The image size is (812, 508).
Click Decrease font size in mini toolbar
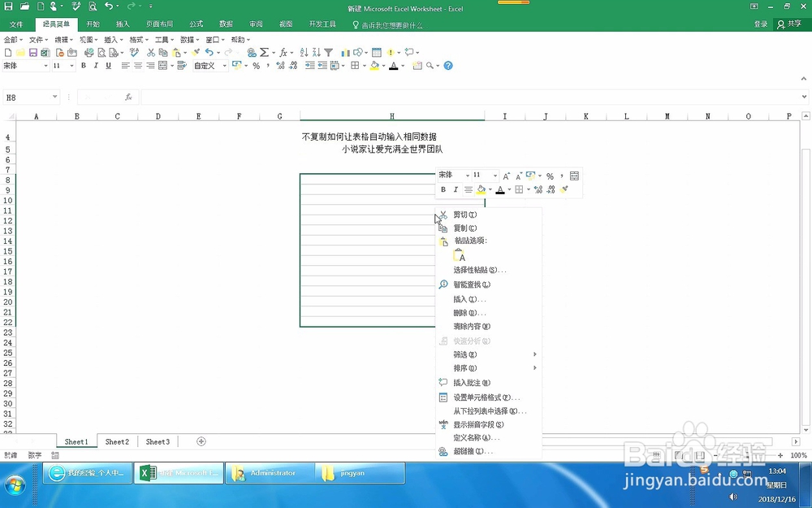pyautogui.click(x=518, y=176)
